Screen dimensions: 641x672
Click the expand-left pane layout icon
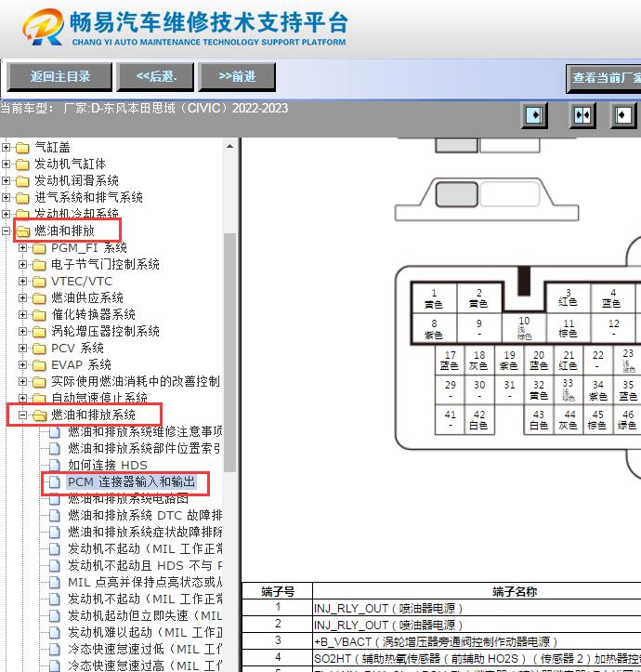pos(622,115)
